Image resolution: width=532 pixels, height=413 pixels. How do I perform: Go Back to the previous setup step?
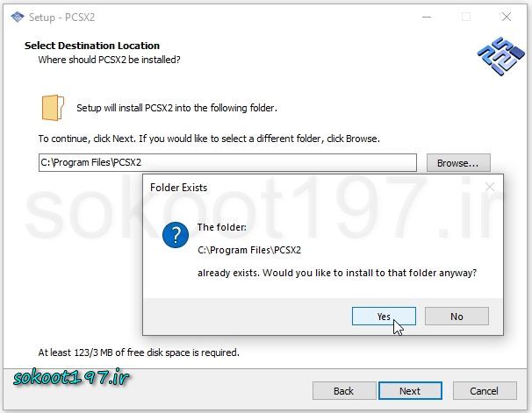343,391
